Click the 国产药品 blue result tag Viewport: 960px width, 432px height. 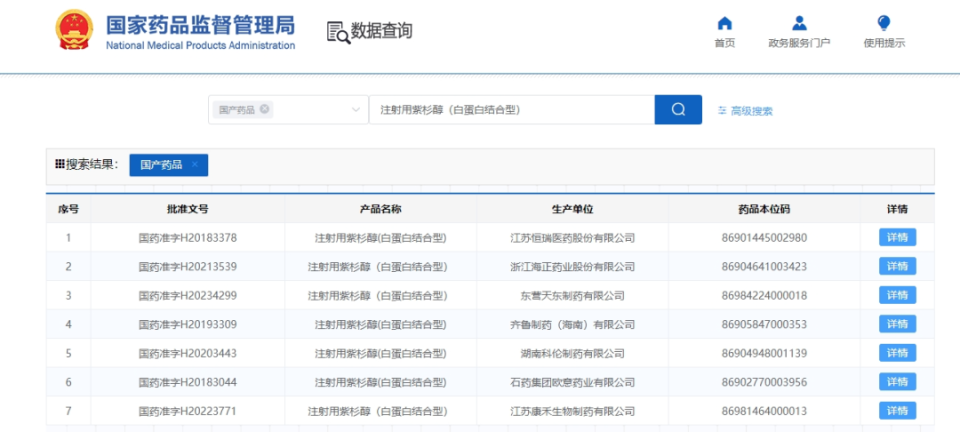[168, 165]
